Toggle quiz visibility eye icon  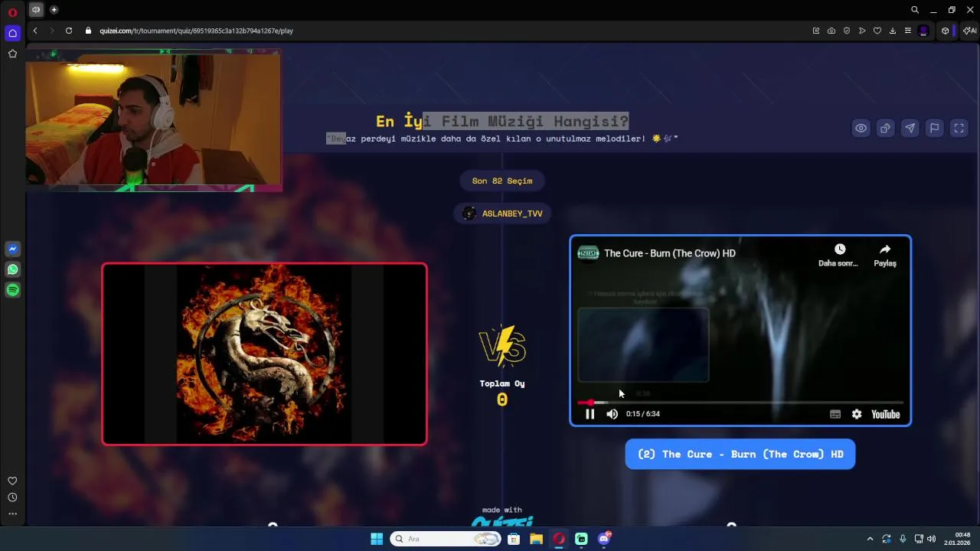[x=861, y=129]
